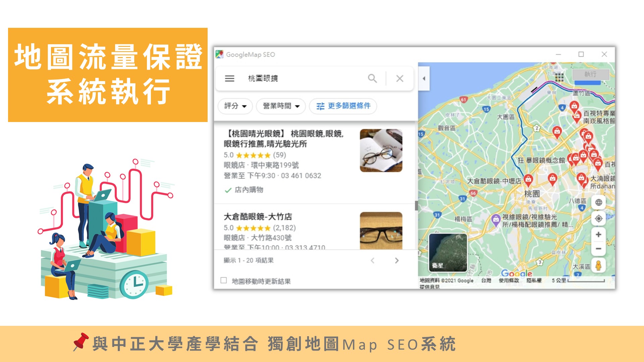Zoom out the map with minus
The width and height of the screenshot is (644, 362).
point(598,249)
